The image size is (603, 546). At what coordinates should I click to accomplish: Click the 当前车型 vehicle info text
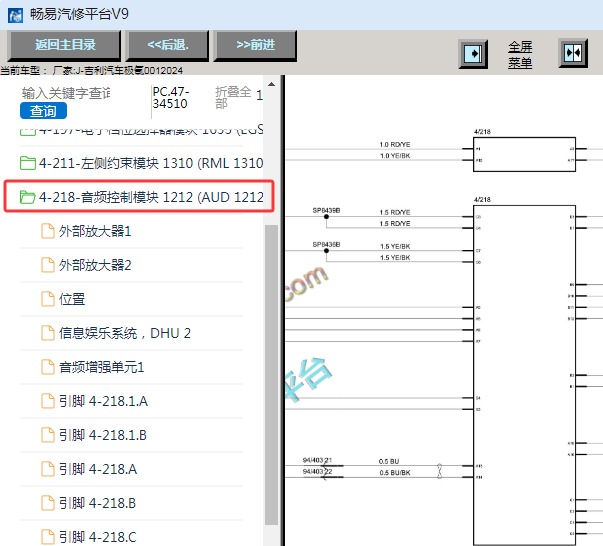click(x=92, y=70)
